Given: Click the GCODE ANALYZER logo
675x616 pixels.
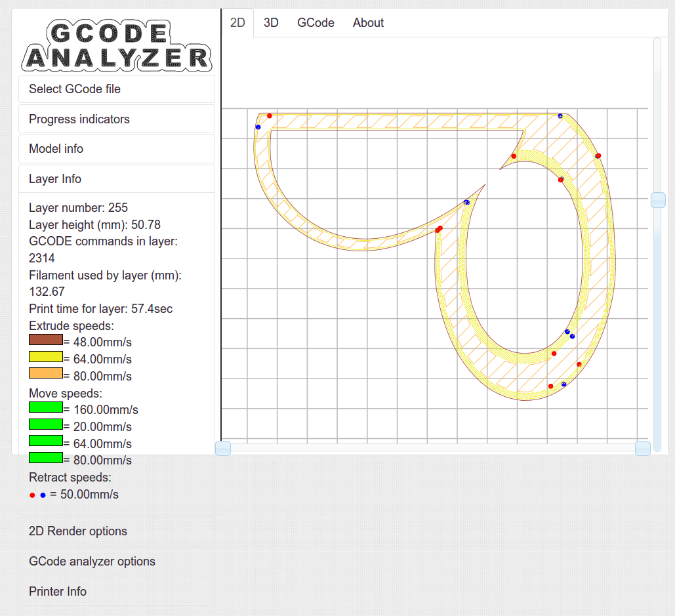Looking at the screenshot, I should (117, 45).
